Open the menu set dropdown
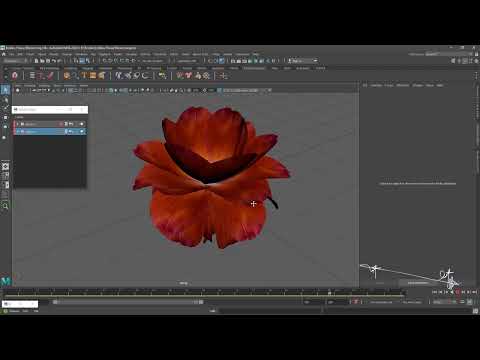 [16, 61]
